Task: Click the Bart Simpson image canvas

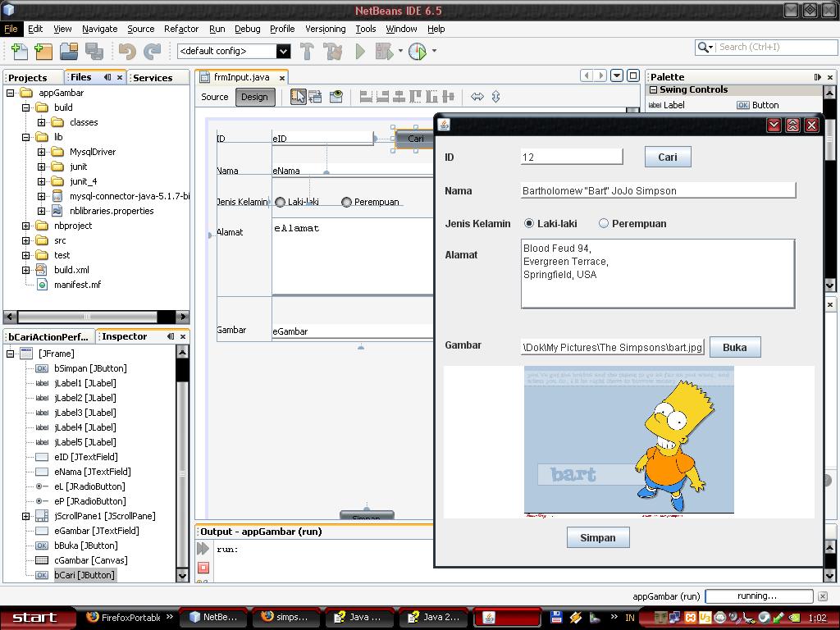Action: [629, 441]
